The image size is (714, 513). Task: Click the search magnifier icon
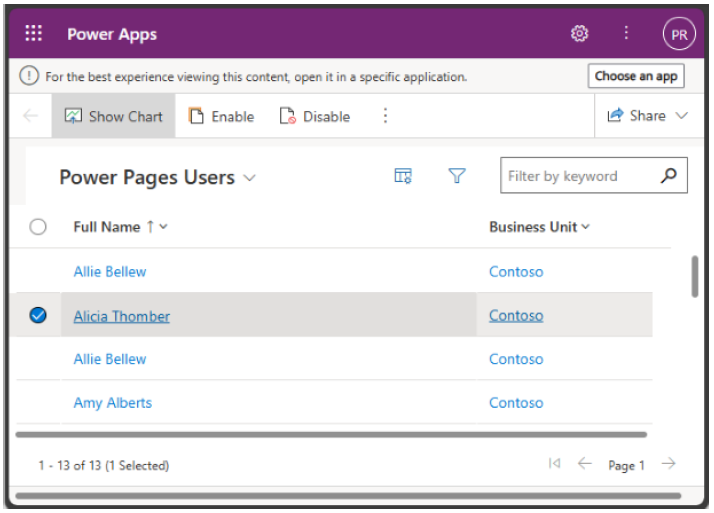tap(669, 176)
